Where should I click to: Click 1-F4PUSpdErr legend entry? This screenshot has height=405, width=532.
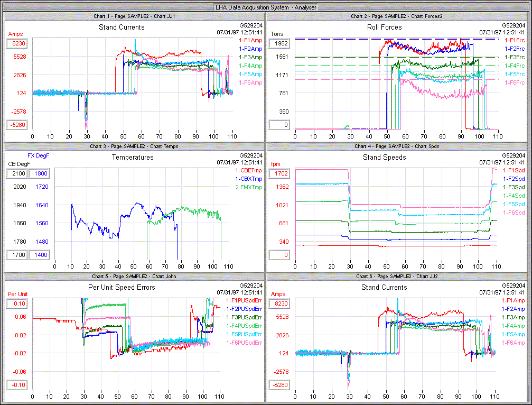coord(244,326)
